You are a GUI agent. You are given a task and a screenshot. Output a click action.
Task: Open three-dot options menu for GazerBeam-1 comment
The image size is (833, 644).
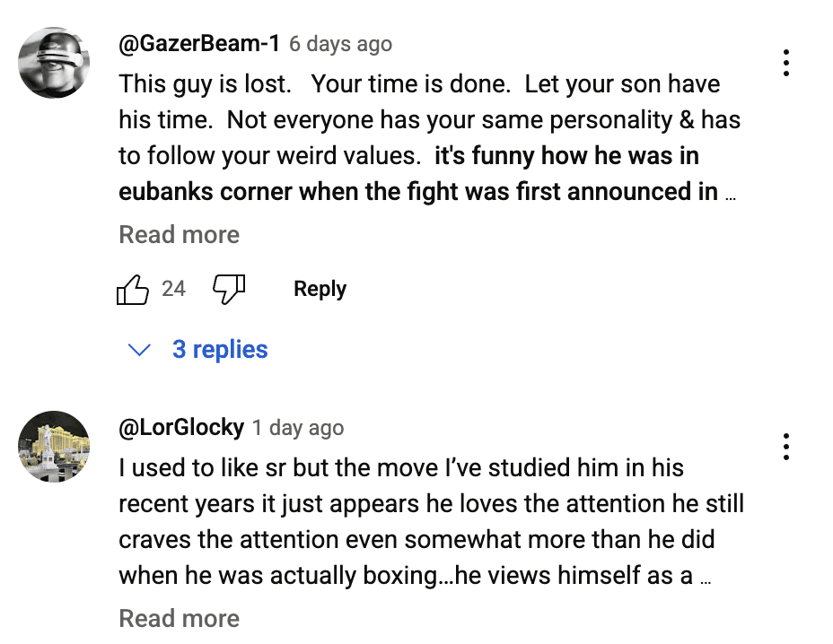click(785, 63)
